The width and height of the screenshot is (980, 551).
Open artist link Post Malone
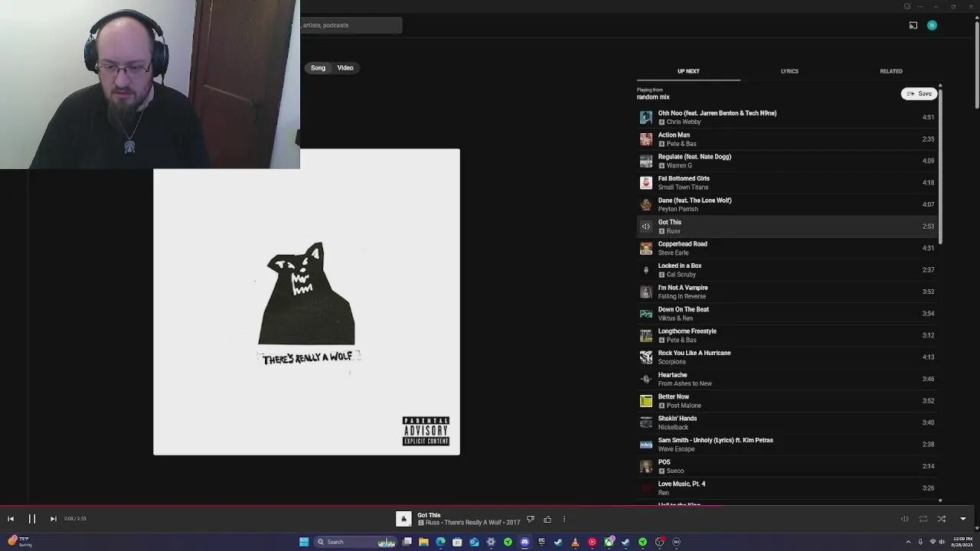tap(684, 406)
